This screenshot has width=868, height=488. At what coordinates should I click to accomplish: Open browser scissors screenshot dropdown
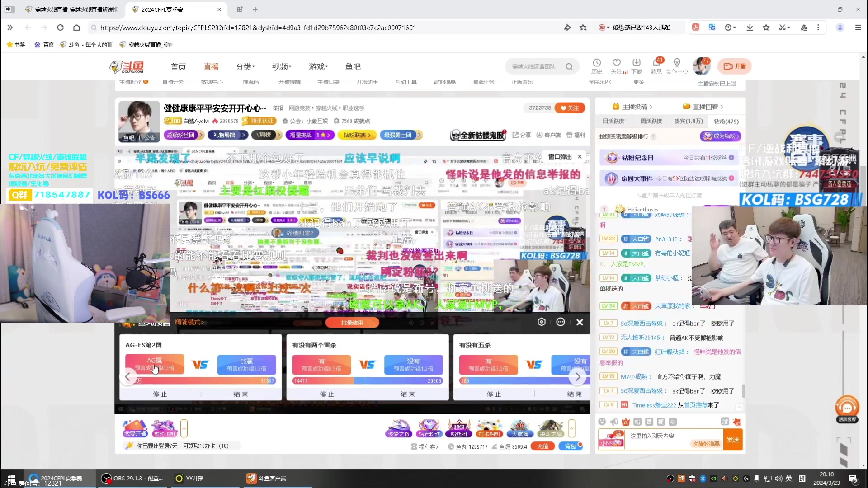784,28
